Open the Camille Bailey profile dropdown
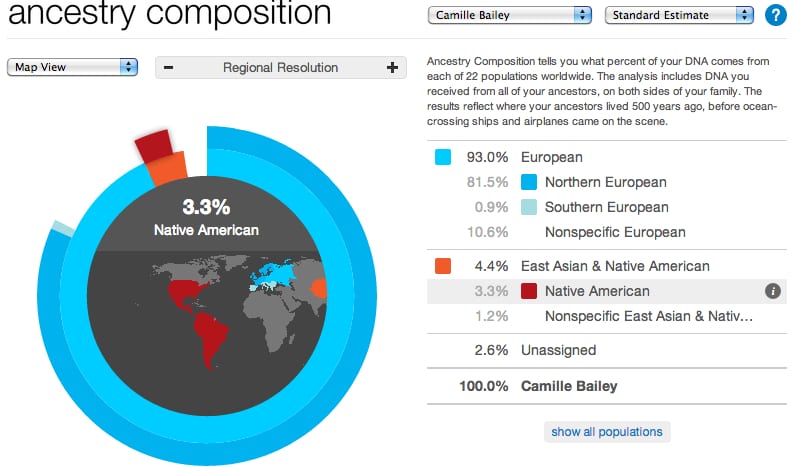 tap(510, 15)
